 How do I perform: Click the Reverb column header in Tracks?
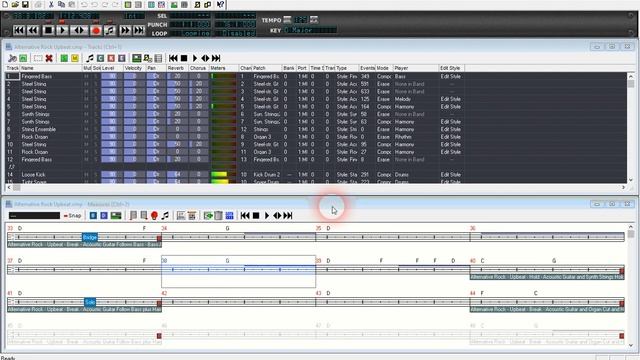pyautogui.click(x=177, y=68)
